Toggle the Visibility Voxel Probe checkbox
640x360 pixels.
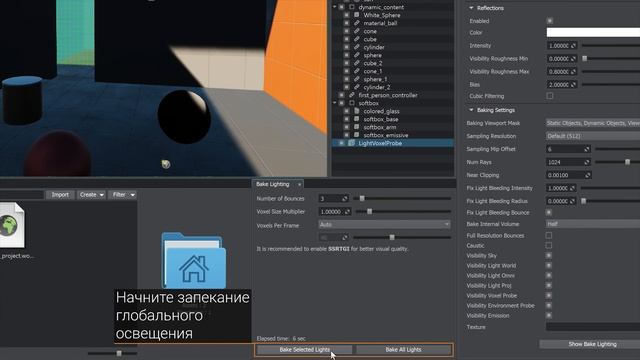tap(549, 296)
